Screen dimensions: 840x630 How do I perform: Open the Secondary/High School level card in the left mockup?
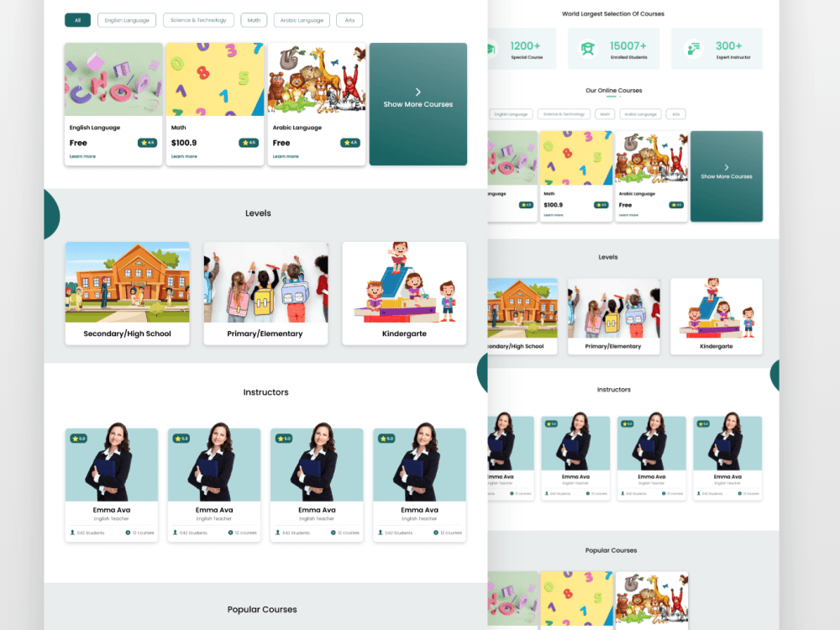(128, 293)
